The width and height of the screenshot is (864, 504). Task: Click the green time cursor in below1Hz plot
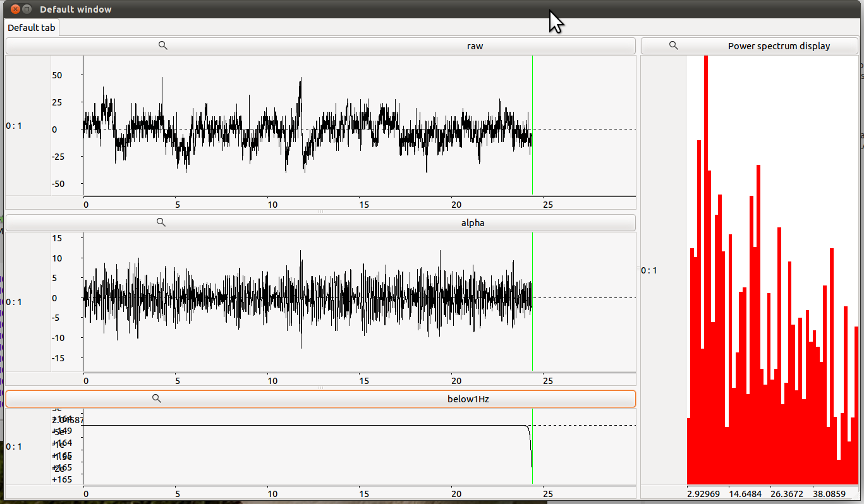point(532,447)
